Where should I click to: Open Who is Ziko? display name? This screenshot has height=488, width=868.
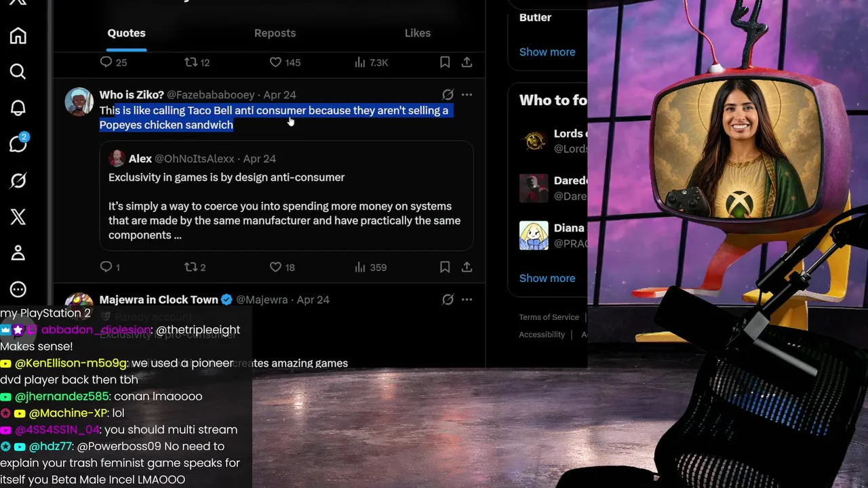(132, 95)
